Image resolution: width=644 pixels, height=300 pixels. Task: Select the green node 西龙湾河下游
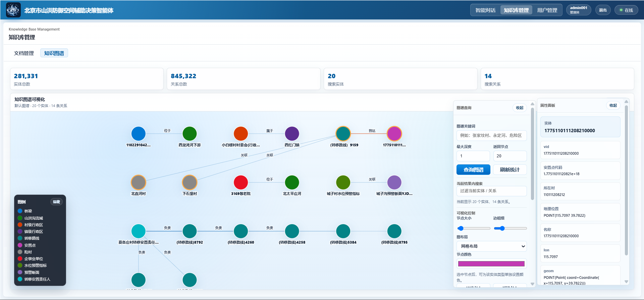click(x=190, y=134)
